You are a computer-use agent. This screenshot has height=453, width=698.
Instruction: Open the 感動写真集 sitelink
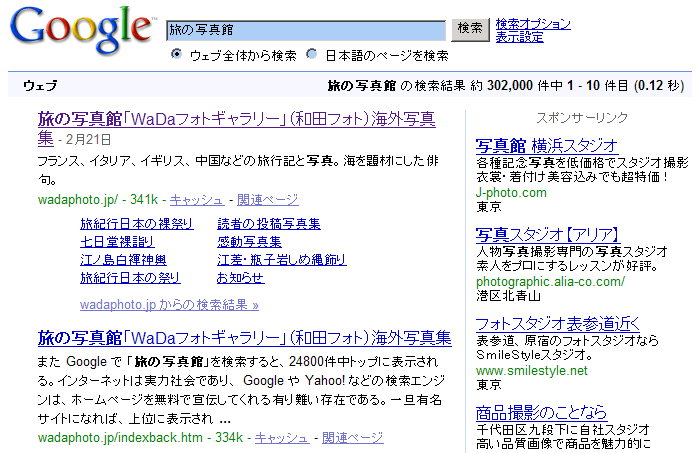[x=249, y=242]
